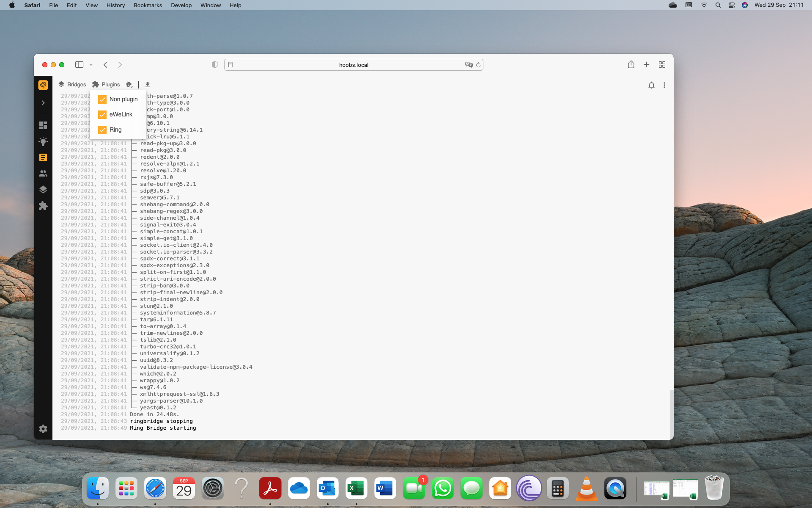Screen dimensions: 812x508
Task: Select the accessories lightbulb icon in sidebar
Action: 43,141
